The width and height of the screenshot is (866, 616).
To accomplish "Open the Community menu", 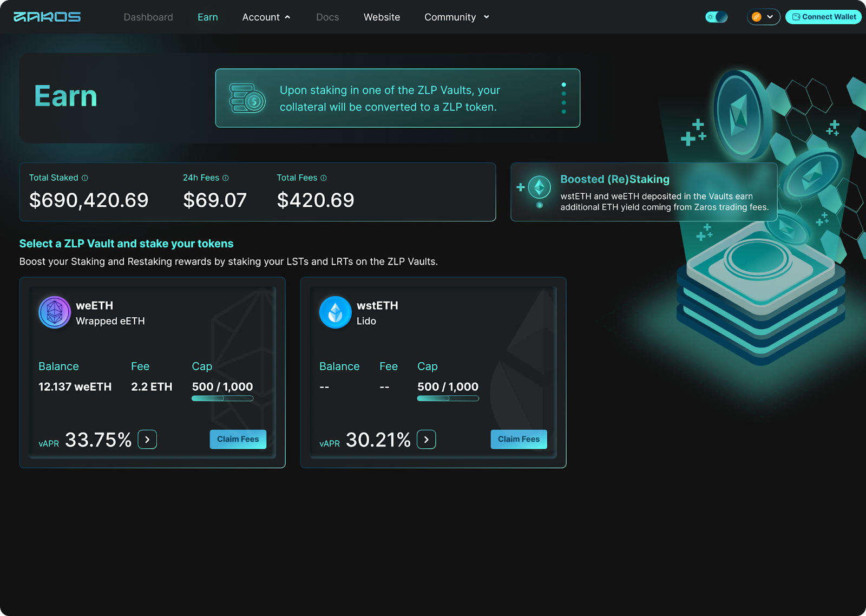I will pos(457,17).
